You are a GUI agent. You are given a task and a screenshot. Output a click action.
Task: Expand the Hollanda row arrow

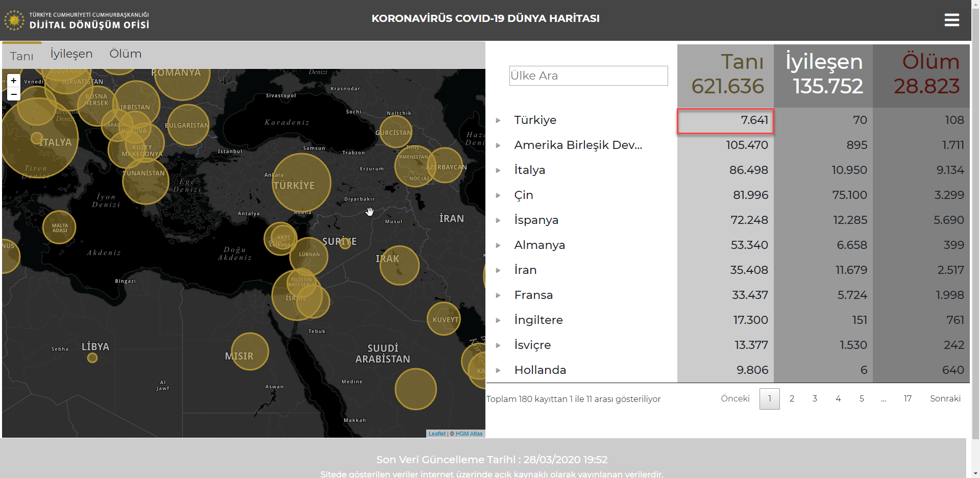pyautogui.click(x=498, y=370)
